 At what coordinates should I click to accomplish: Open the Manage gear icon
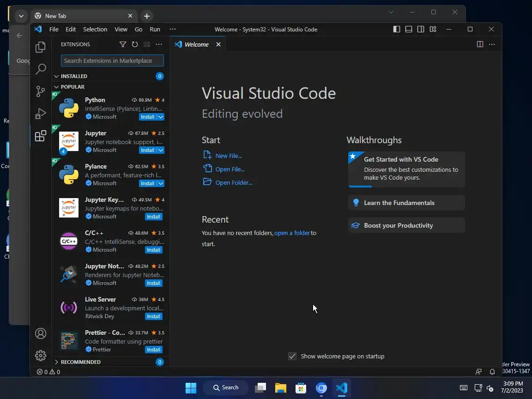40,356
